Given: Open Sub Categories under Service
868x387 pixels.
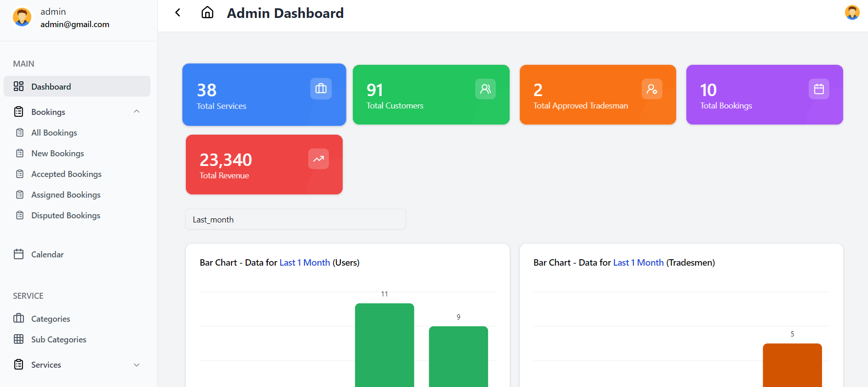Looking at the screenshot, I should [58, 340].
